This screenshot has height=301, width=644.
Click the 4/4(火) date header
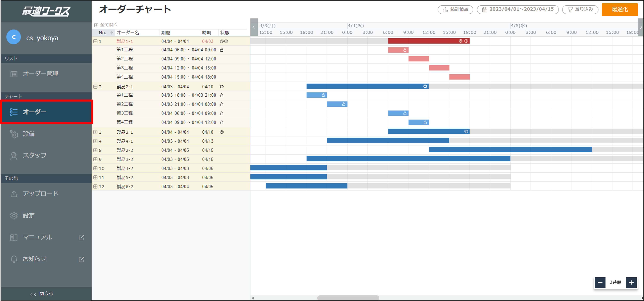pos(355,26)
